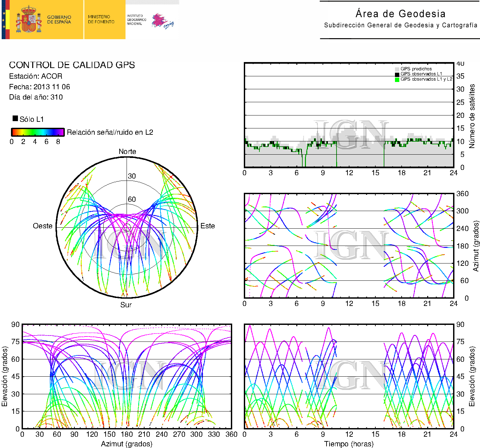Image resolution: width=480 pixels, height=448 pixels.
Task: Click the black 'Sólo L1' legend square
Action: point(15,118)
